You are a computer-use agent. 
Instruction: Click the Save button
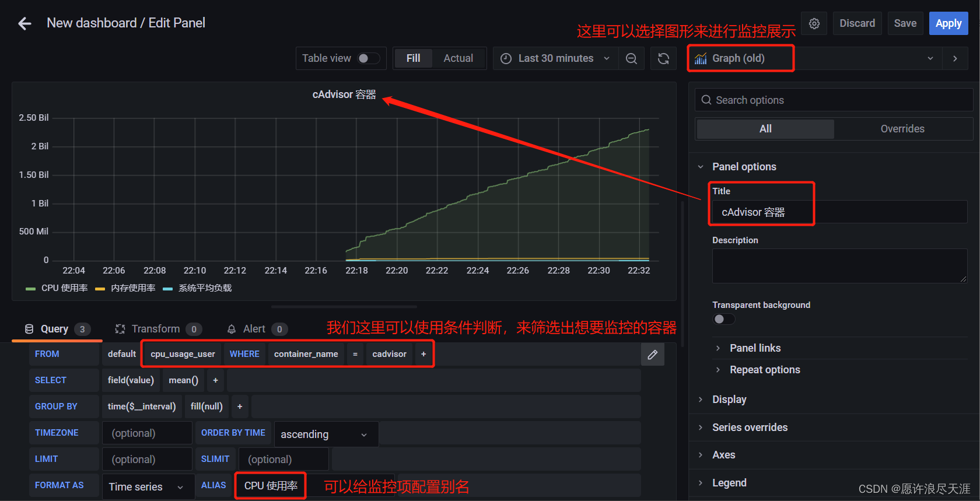905,23
